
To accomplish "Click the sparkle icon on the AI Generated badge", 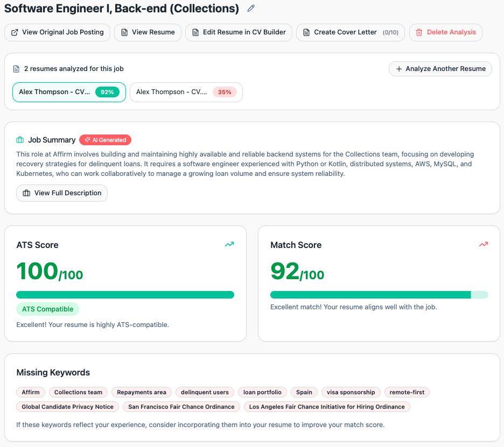I will click(88, 140).
